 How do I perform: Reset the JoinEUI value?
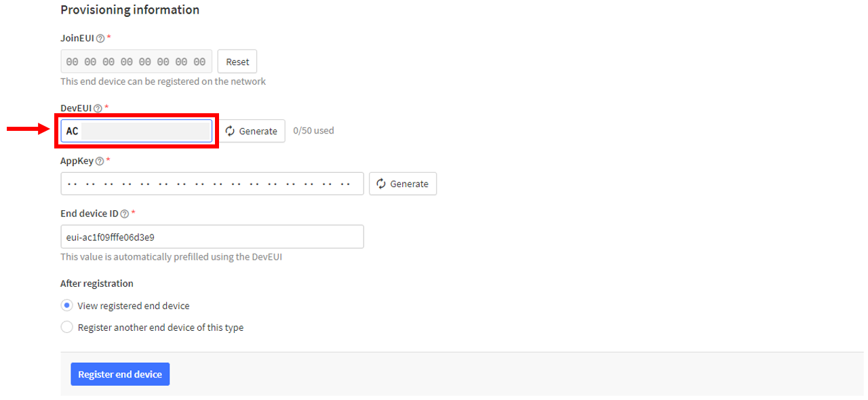click(x=237, y=62)
